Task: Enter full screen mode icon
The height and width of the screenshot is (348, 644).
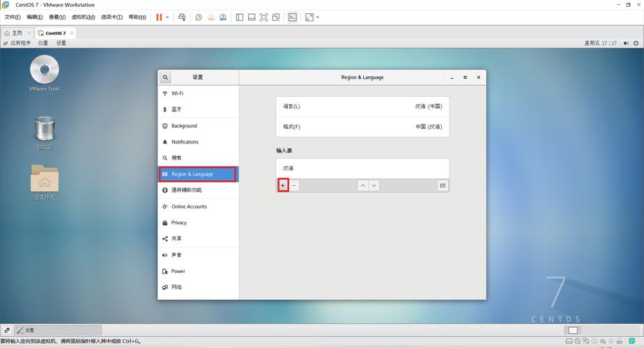Action: (263, 17)
